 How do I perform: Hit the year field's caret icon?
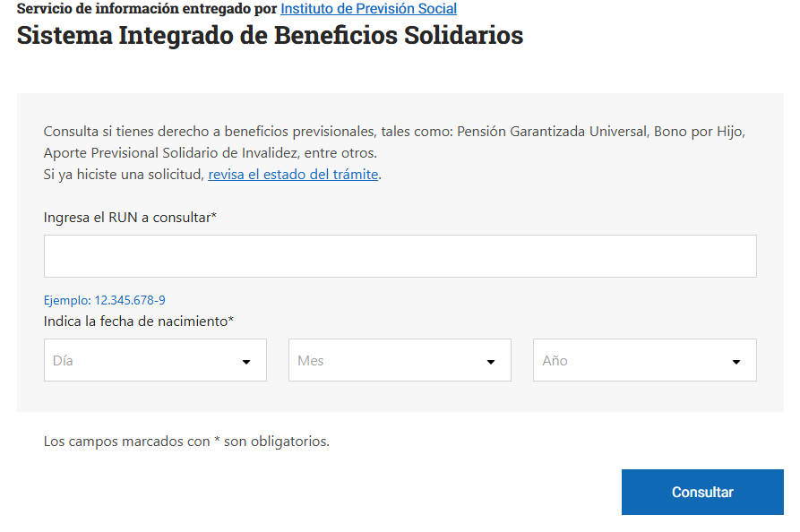coord(735,360)
